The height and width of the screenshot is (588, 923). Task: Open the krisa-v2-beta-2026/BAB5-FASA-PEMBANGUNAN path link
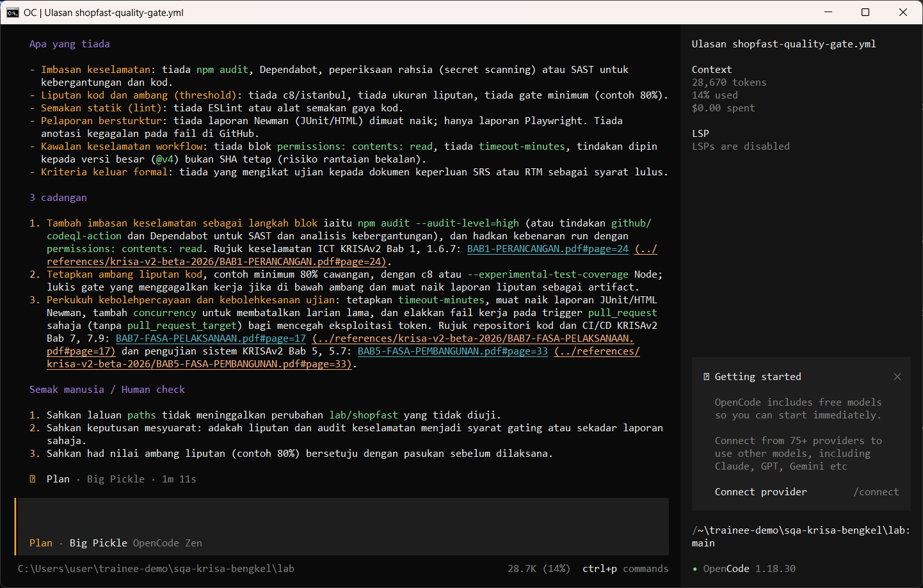point(199,364)
